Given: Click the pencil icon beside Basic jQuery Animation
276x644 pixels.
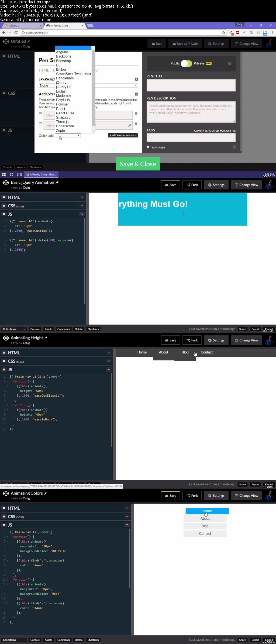Looking at the screenshot, I should click(x=57, y=183).
